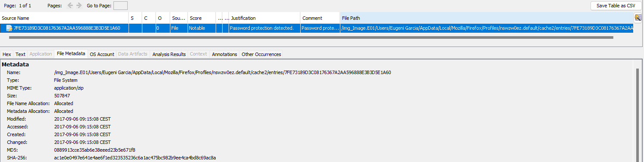
Task: Go to the previous page arrow
Action: pyautogui.click(x=70, y=6)
